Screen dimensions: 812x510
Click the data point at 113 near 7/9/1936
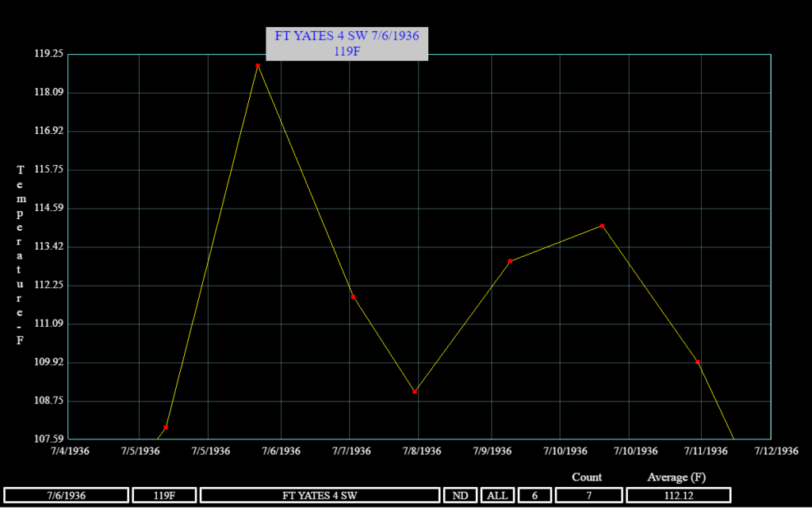pyautogui.click(x=510, y=261)
